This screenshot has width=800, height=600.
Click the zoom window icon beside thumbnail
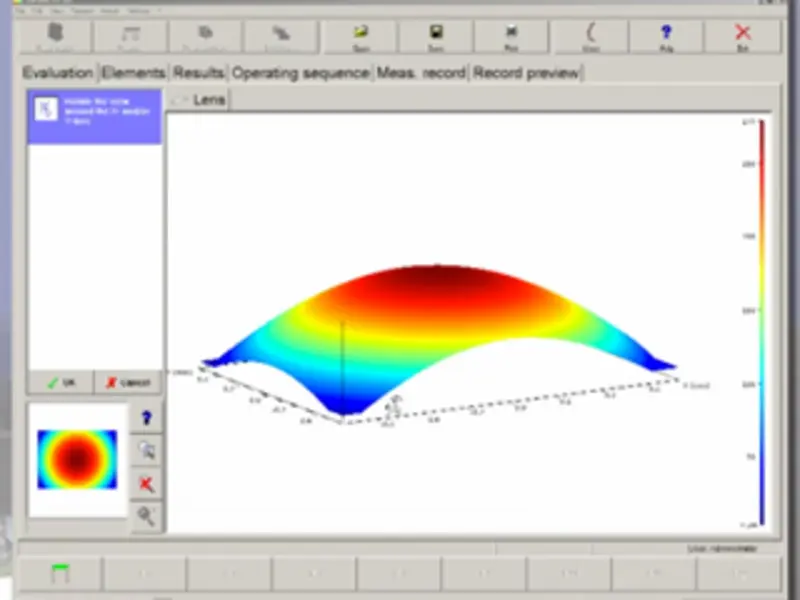[147, 451]
